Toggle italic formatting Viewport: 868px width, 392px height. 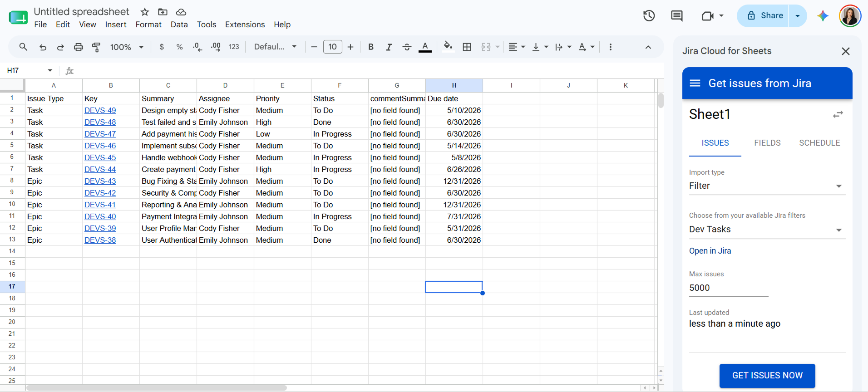[389, 47]
